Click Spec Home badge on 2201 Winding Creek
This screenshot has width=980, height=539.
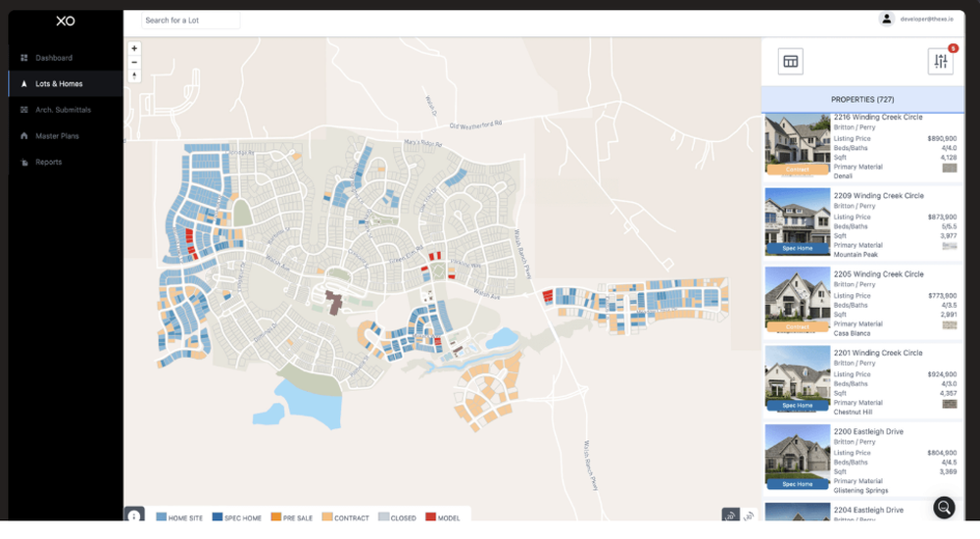coord(798,405)
